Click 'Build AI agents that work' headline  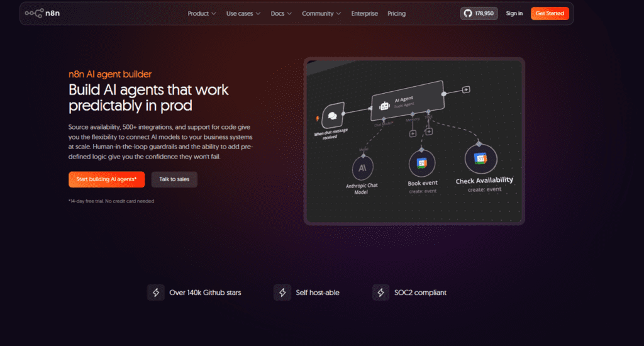click(x=148, y=89)
